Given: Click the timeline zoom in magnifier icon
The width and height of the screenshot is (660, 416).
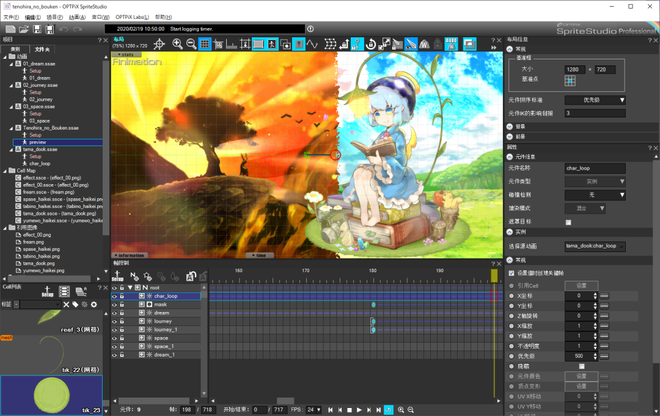Looking at the screenshot, I should click(400, 409).
